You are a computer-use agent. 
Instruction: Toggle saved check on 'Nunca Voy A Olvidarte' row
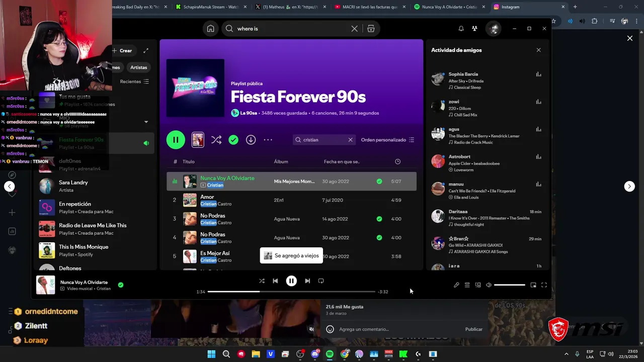click(379, 182)
